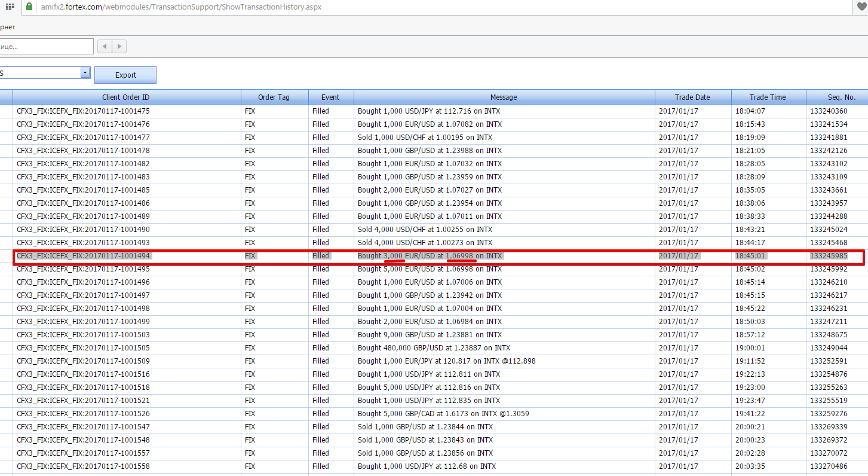Select order ID ending 1001558
The height and width of the screenshot is (476, 868).
coord(84,466)
